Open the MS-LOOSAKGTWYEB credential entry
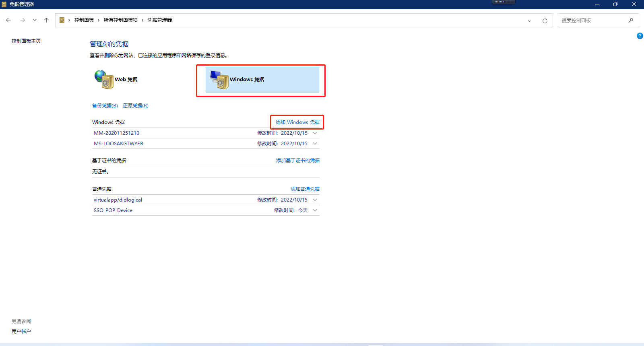 tap(118, 144)
